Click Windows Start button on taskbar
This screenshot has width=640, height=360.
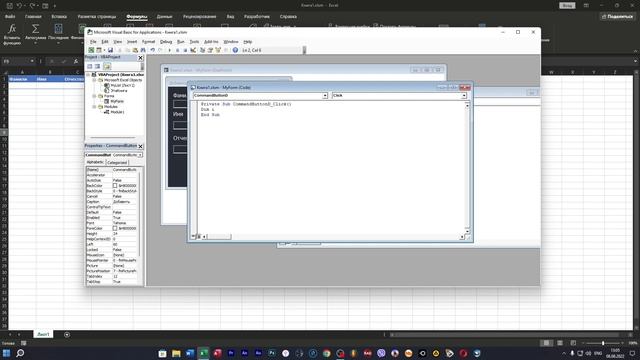click(7, 353)
